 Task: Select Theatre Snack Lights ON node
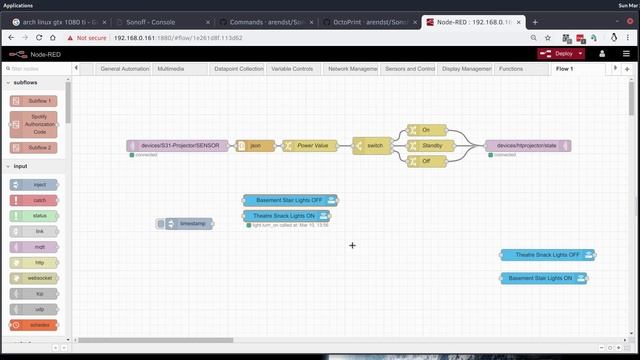[x=287, y=216]
